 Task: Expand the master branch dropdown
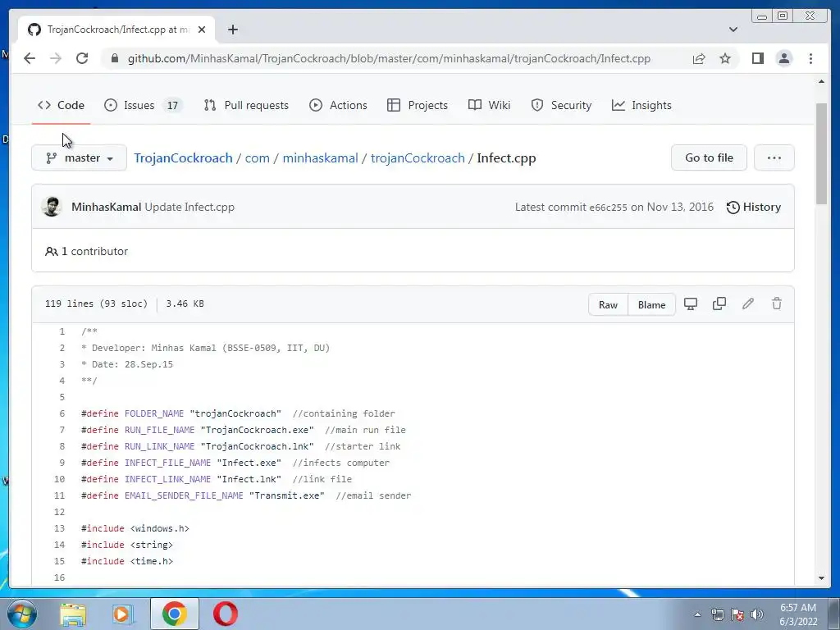click(x=80, y=158)
